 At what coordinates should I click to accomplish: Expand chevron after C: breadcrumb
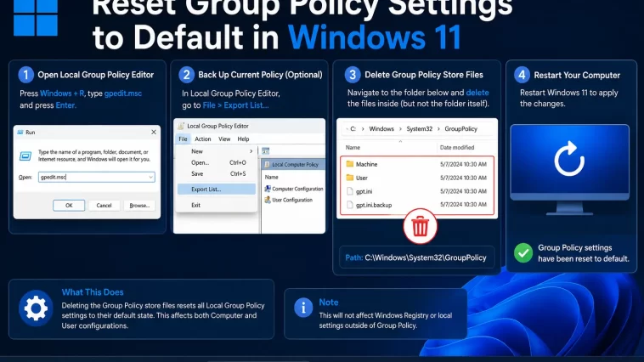[363, 128]
